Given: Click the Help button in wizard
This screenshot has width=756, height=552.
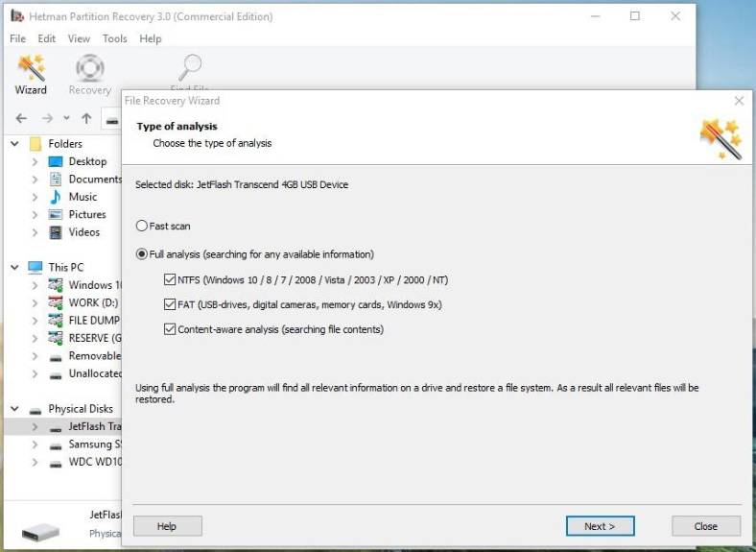Looking at the screenshot, I should pos(167,526).
